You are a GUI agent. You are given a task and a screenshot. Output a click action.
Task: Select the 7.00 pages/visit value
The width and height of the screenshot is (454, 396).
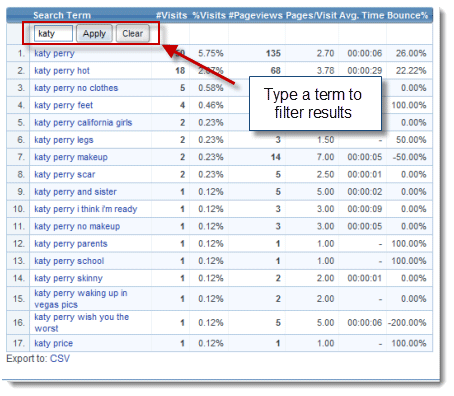325,157
